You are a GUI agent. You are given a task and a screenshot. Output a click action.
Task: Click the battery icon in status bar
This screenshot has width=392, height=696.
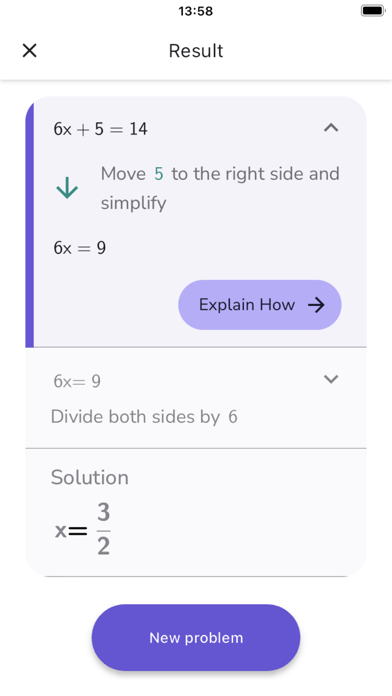372,11
